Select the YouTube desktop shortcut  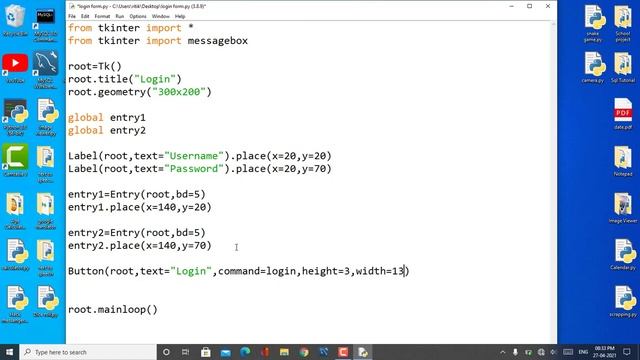(x=15, y=69)
